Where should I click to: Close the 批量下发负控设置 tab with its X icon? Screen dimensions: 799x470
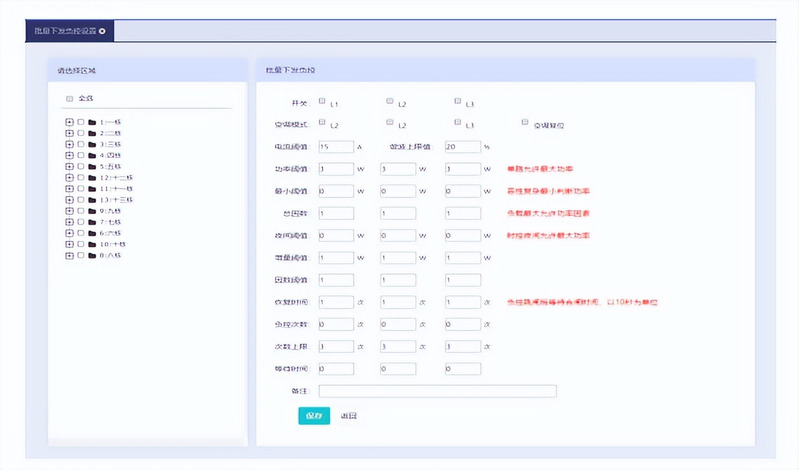[x=102, y=31]
